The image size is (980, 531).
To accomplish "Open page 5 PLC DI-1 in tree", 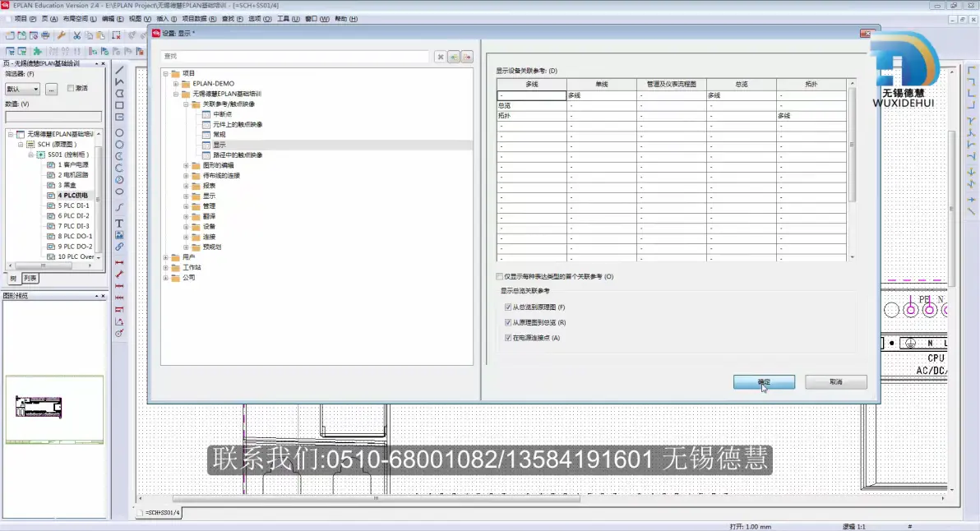I will click(74, 205).
